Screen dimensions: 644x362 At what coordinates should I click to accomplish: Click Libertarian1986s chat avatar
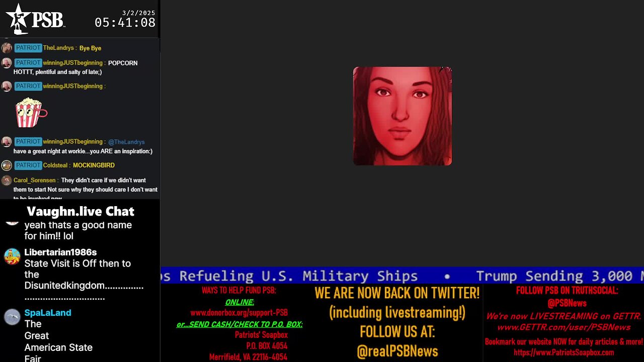pyautogui.click(x=12, y=256)
